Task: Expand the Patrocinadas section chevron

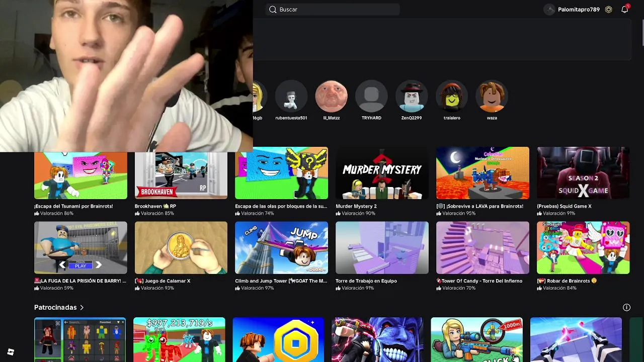Action: pyautogui.click(x=82, y=307)
